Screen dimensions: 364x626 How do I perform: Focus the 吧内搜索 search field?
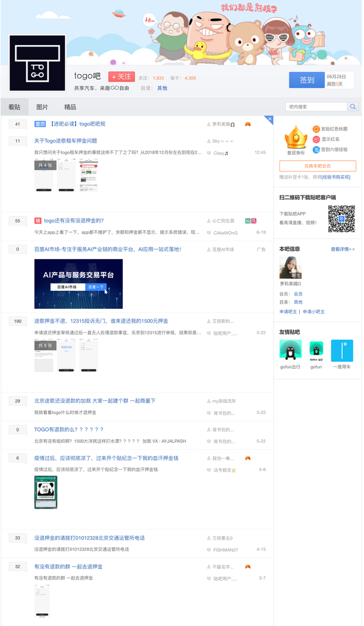(x=316, y=107)
